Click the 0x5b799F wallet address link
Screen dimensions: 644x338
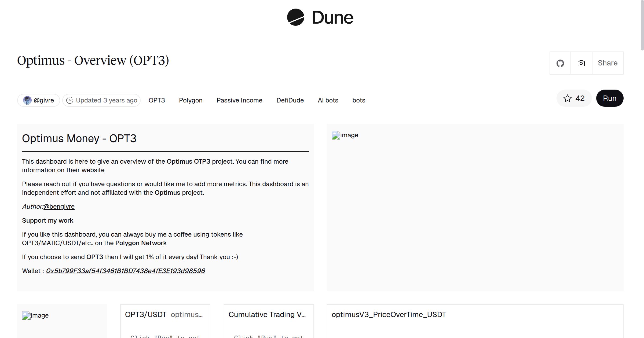click(x=125, y=271)
